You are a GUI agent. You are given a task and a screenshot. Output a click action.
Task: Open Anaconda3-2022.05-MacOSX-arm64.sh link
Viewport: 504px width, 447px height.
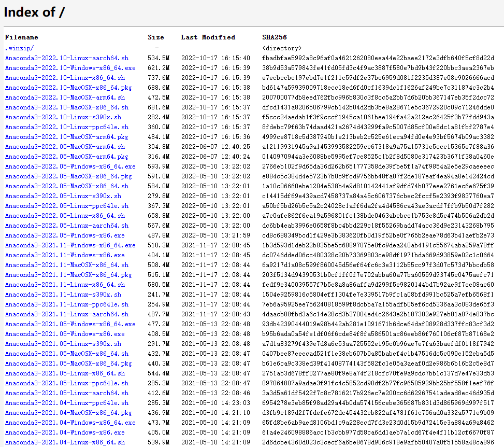65,147
